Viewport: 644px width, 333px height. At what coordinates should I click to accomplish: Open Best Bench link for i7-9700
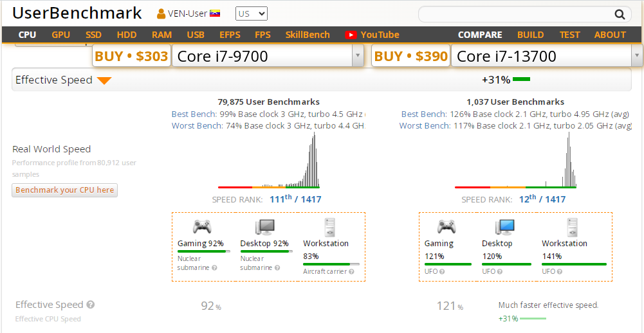[194, 114]
